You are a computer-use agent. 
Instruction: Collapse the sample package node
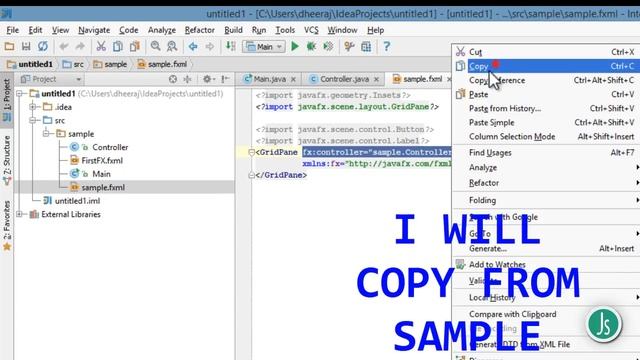[46, 133]
